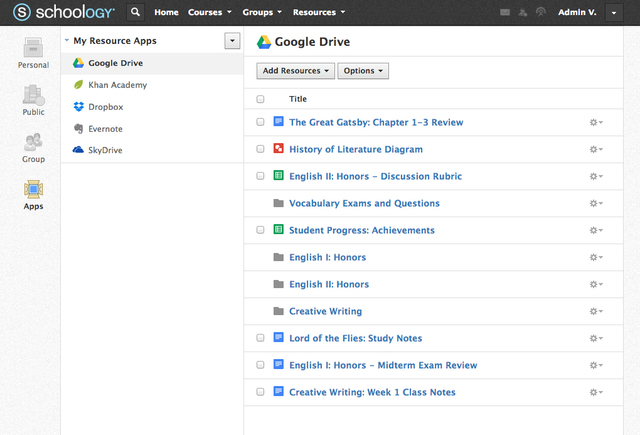Open gear menu for Vocabulary Exams and Questions

click(x=596, y=203)
